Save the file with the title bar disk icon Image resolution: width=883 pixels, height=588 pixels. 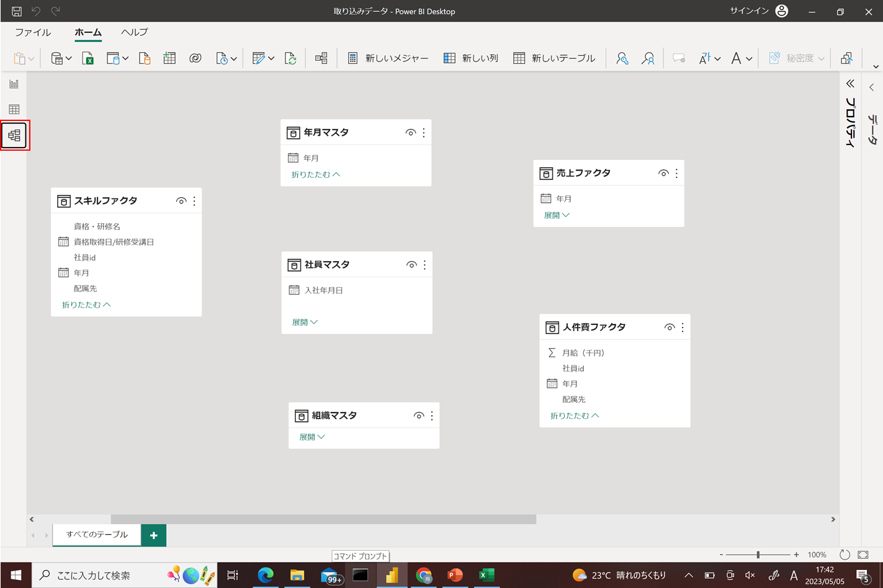(x=17, y=11)
